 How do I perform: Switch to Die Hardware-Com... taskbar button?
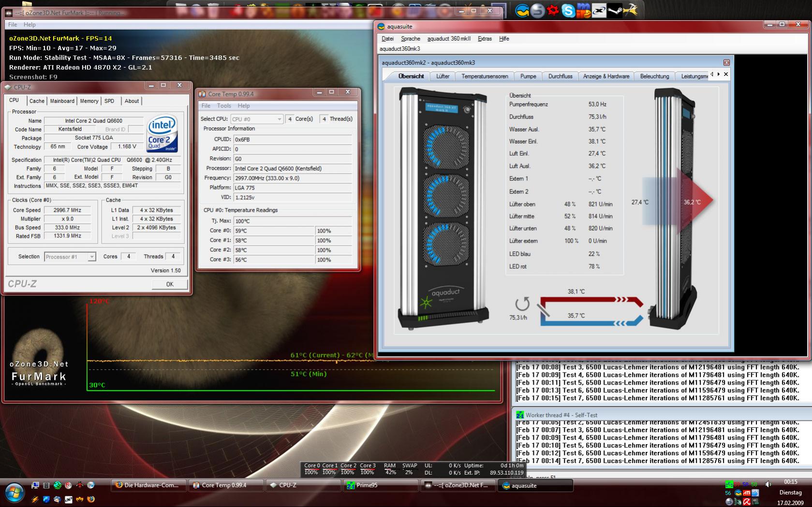149,485
